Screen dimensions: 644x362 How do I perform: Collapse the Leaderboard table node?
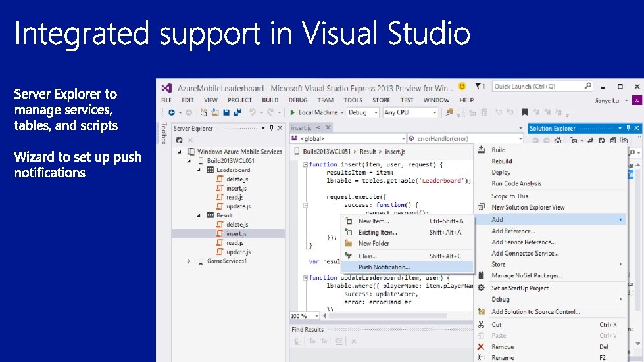(x=199, y=170)
